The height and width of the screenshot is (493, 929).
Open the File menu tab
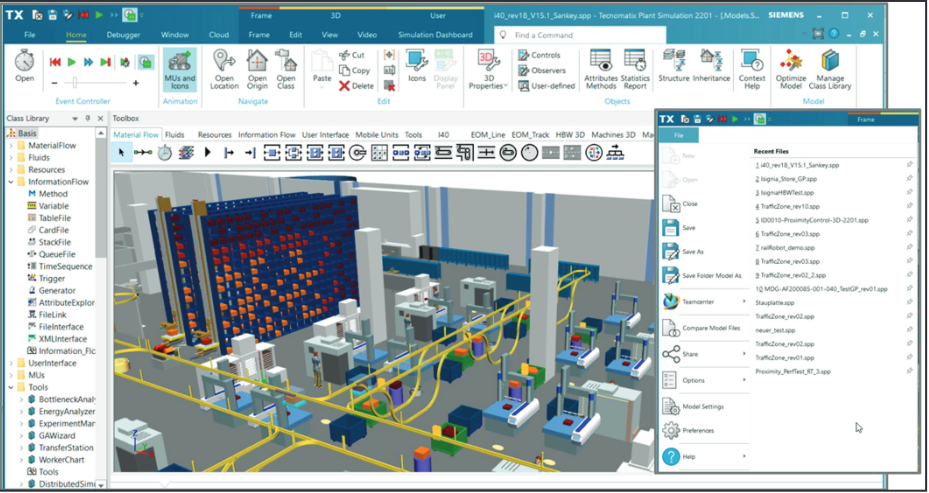pyautogui.click(x=30, y=35)
